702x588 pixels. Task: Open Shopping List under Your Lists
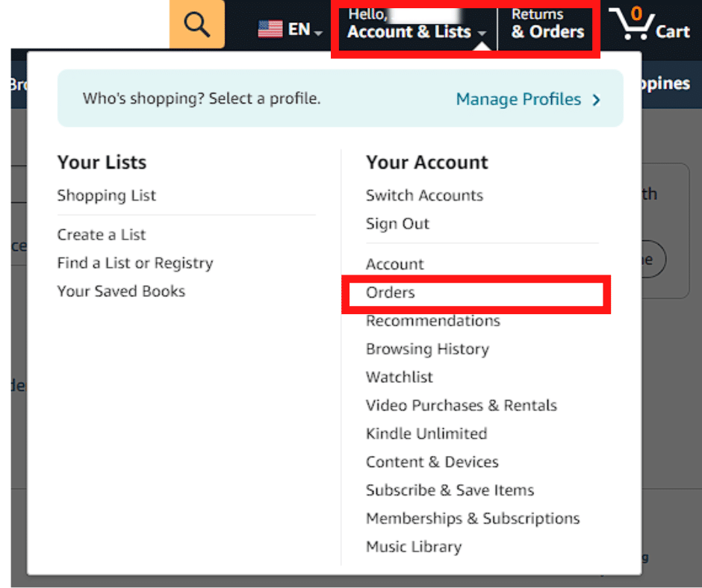tap(107, 196)
